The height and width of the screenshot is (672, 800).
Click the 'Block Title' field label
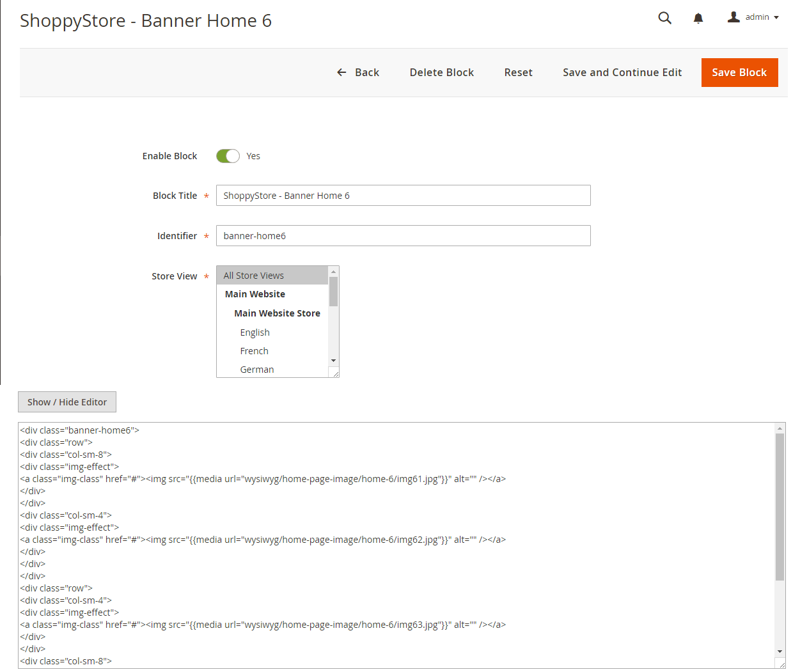pos(175,196)
